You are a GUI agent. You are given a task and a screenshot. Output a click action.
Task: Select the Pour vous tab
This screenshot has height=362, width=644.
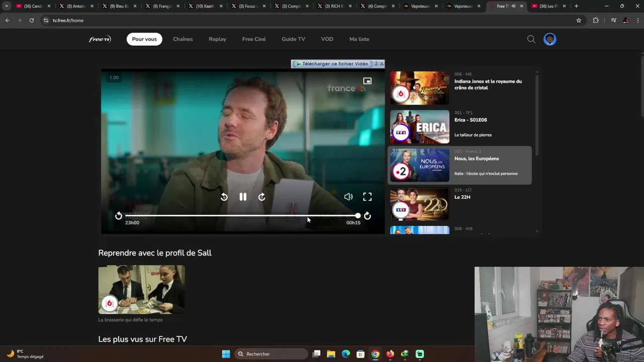pos(144,39)
